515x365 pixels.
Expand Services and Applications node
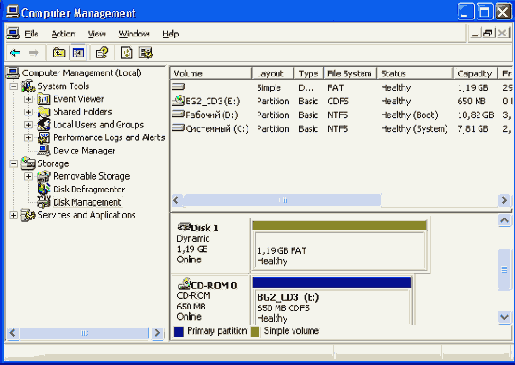point(13,215)
